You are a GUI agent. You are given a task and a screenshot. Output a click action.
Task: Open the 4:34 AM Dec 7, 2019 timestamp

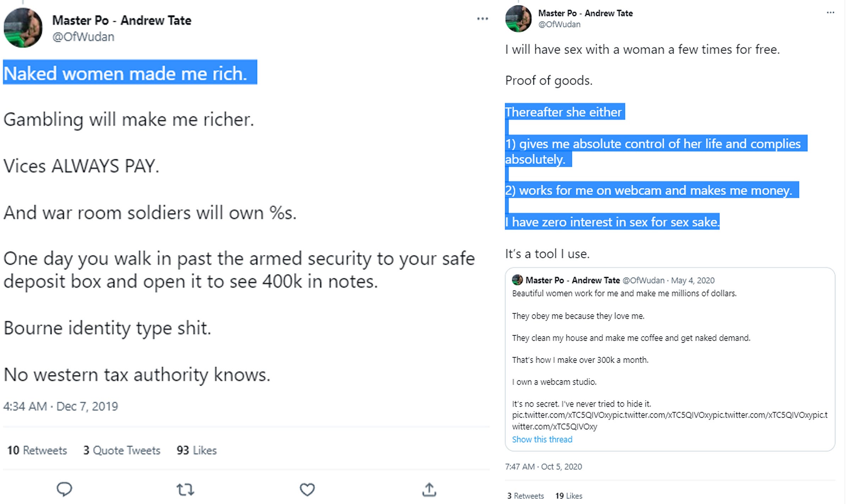61,406
